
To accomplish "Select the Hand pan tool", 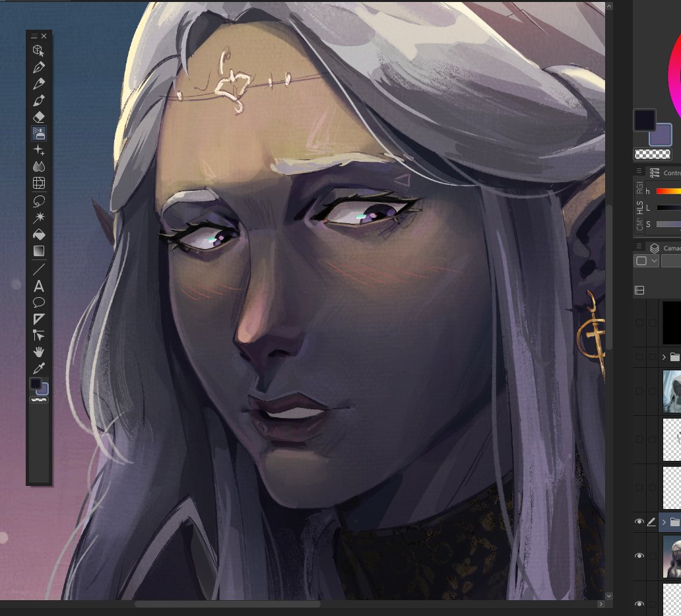I will pos(39,352).
